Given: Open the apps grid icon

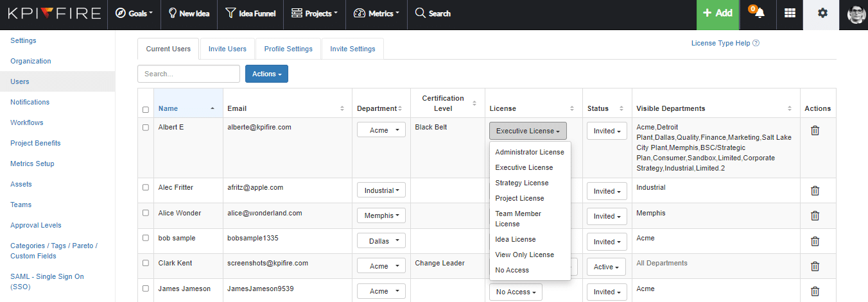Looking at the screenshot, I should tap(790, 13).
